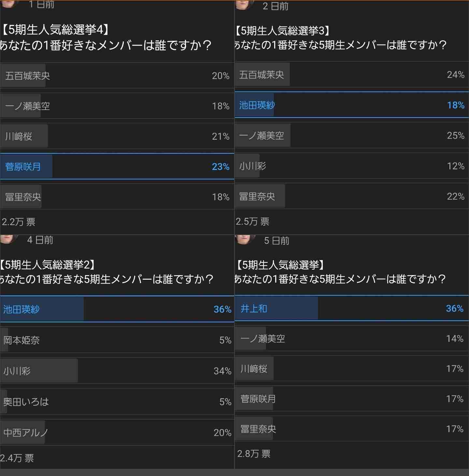Select 川﨑桜 21% option in poll 4

click(117, 136)
